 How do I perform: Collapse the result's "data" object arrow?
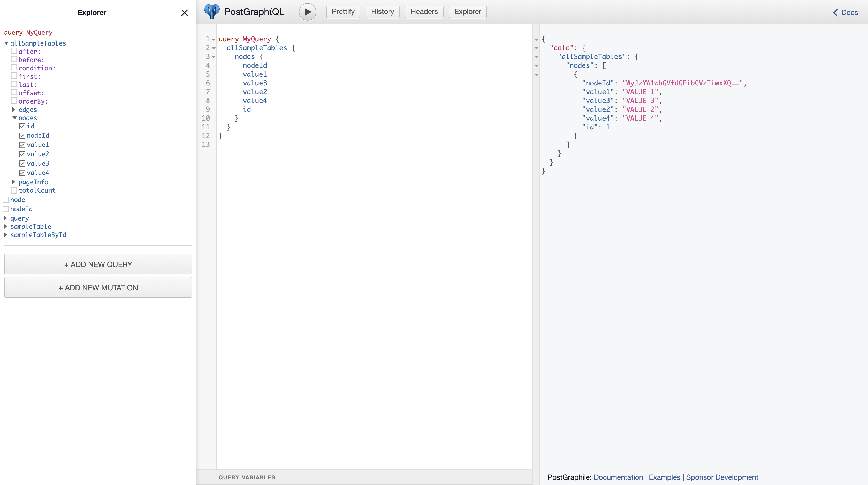point(536,48)
